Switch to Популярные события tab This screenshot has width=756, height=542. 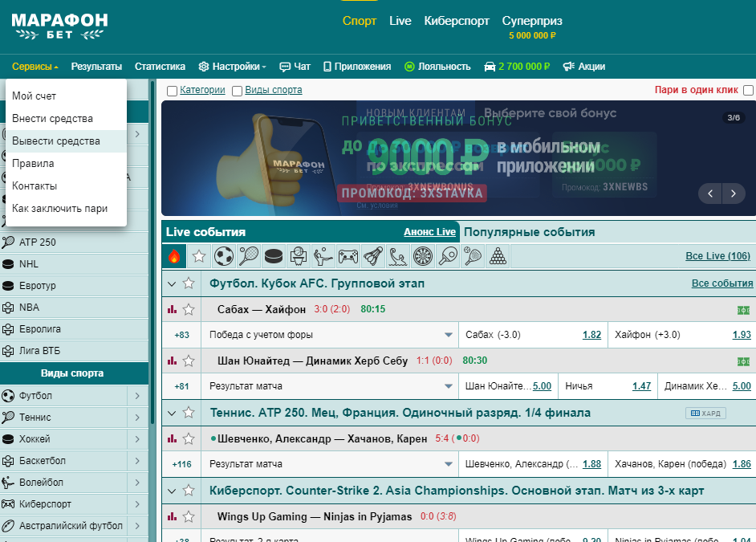tap(530, 232)
